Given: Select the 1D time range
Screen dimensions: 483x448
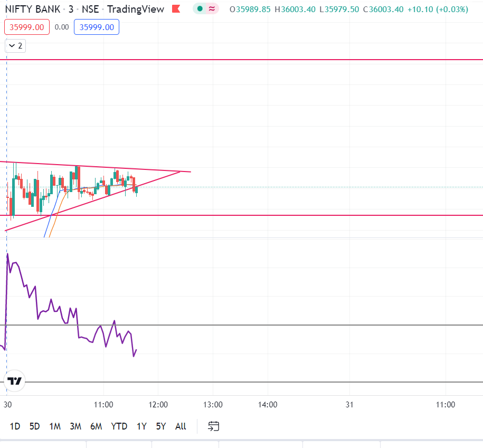Looking at the screenshot, I should tap(15, 426).
